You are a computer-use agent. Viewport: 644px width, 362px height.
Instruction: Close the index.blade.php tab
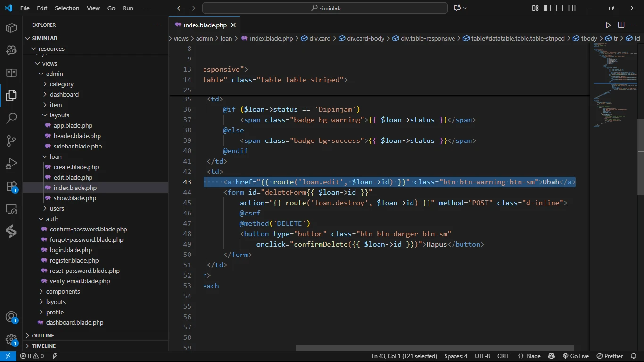click(x=233, y=25)
